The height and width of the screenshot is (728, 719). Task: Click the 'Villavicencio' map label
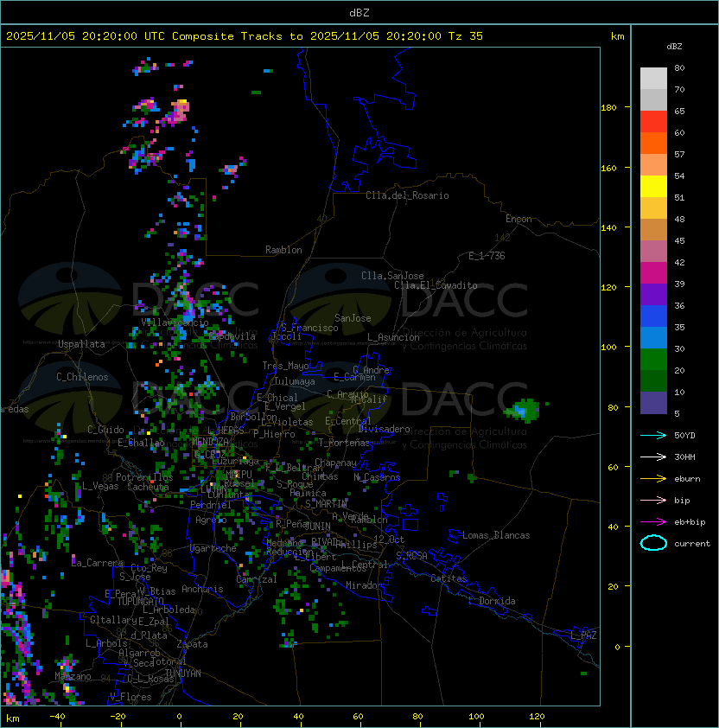(x=175, y=322)
